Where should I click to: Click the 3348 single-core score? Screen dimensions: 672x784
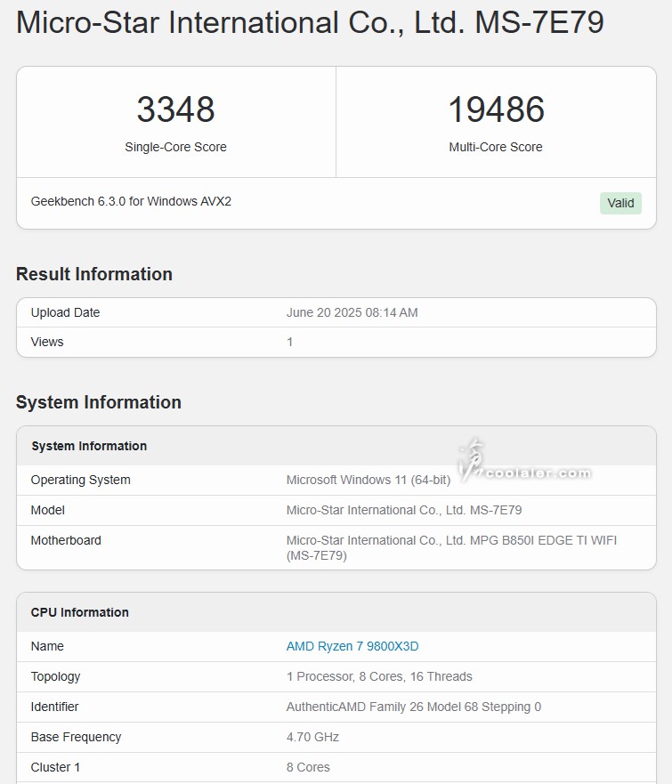pos(175,109)
